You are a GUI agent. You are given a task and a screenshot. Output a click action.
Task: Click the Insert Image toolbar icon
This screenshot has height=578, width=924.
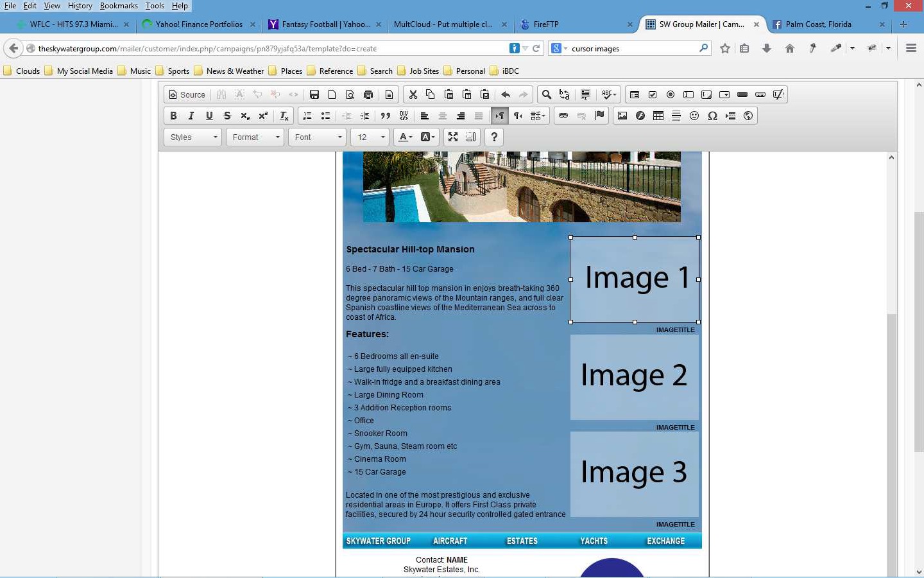[622, 116]
